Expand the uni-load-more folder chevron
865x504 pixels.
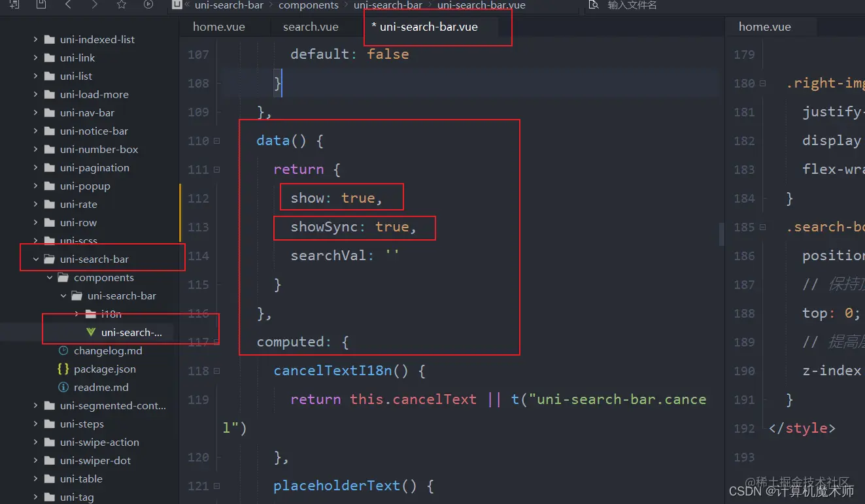(x=35, y=94)
